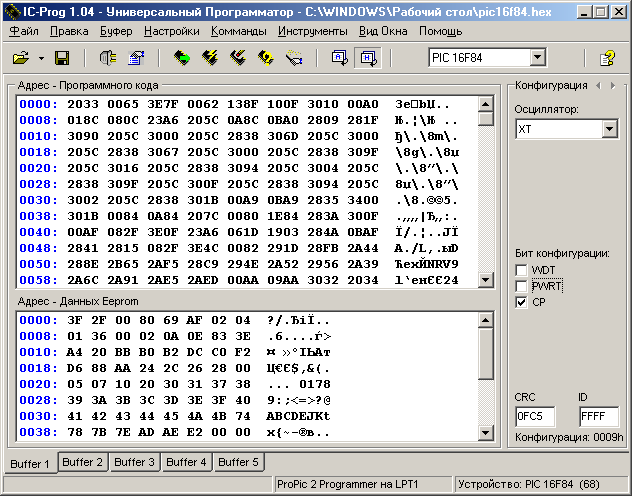Open hardware settings chip icon
Image resolution: width=632 pixels, height=496 pixels.
[x=108, y=58]
